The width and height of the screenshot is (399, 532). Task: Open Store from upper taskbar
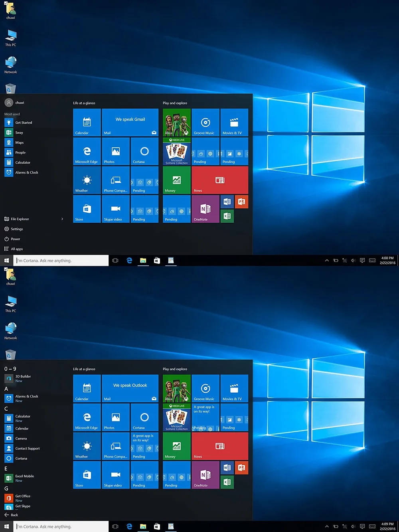(x=157, y=261)
